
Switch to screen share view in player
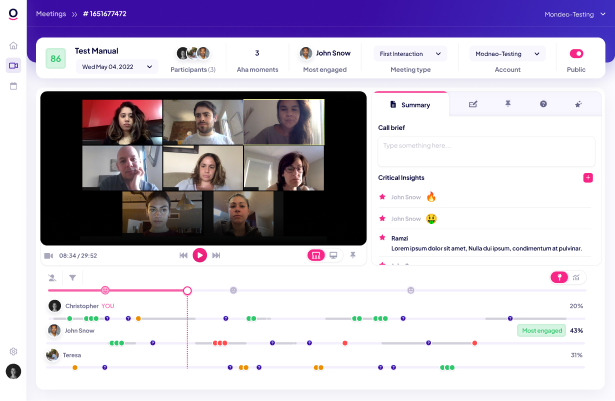tap(333, 255)
